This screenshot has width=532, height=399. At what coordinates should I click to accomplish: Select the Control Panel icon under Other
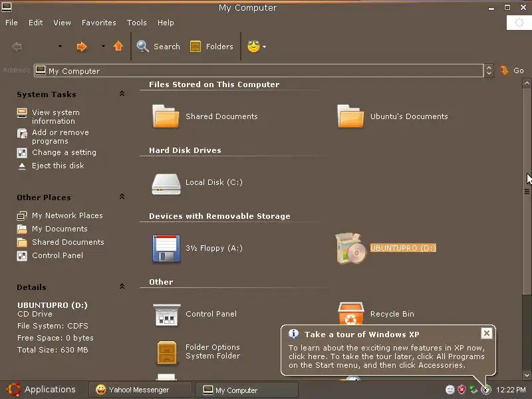[x=166, y=315]
